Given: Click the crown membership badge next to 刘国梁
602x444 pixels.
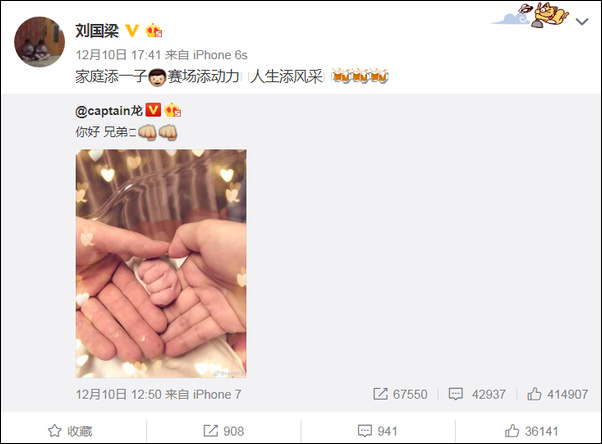Looking at the screenshot, I should click(x=154, y=31).
